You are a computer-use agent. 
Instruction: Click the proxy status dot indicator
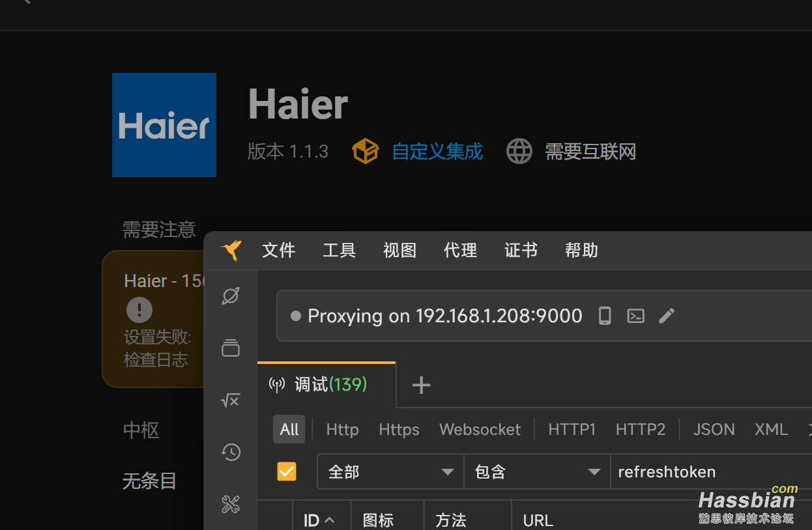[x=295, y=316]
